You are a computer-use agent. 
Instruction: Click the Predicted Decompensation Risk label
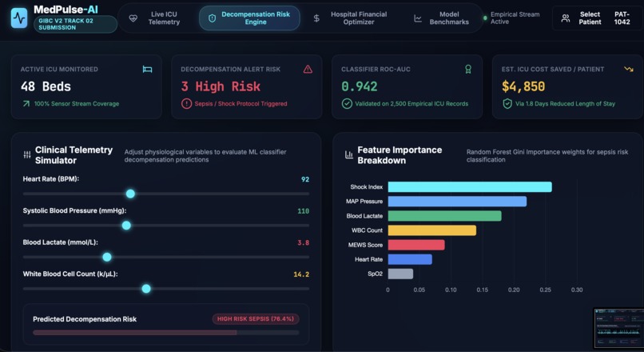pos(85,319)
